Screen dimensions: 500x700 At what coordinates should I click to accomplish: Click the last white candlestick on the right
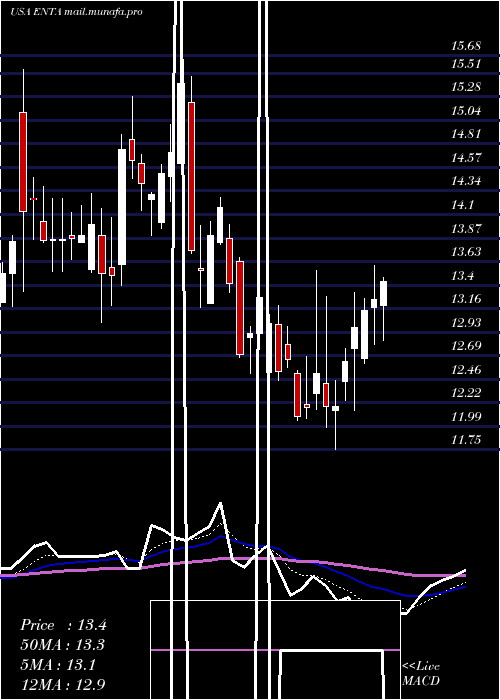click(x=383, y=293)
